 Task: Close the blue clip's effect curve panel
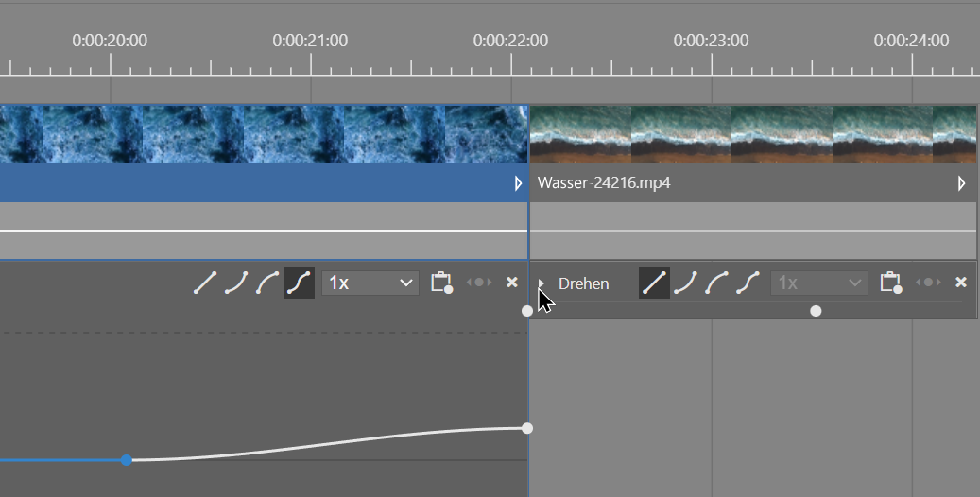(512, 283)
